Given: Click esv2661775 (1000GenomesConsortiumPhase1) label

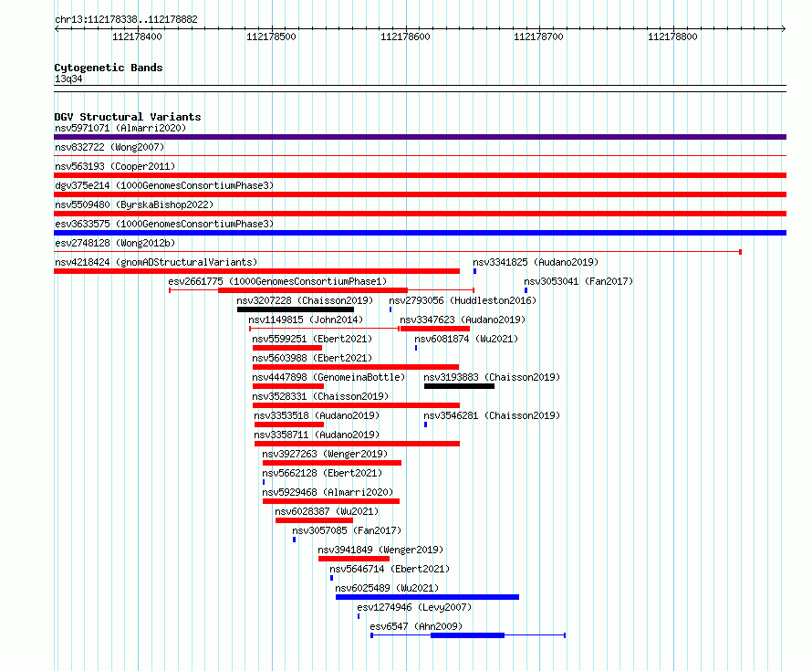Looking at the screenshot, I should [277, 281].
